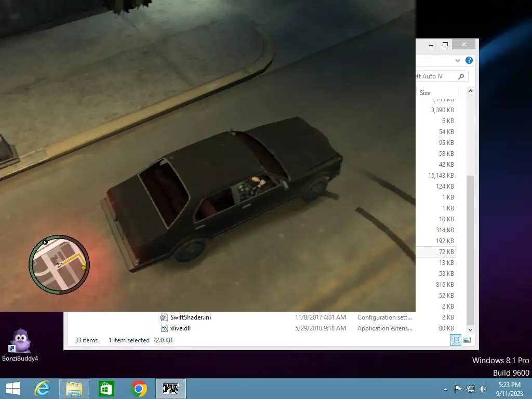Click the scrollbar up arrow in file list

click(x=470, y=91)
